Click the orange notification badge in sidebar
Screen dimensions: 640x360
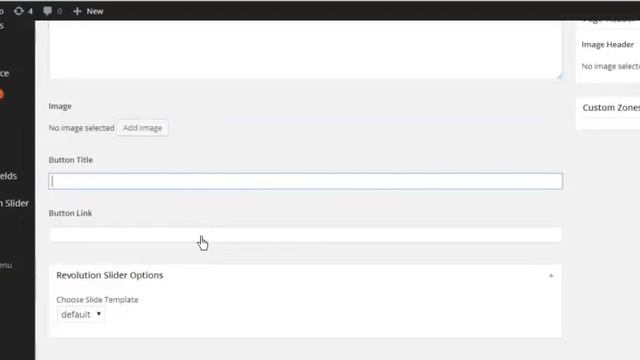[x=1, y=95]
